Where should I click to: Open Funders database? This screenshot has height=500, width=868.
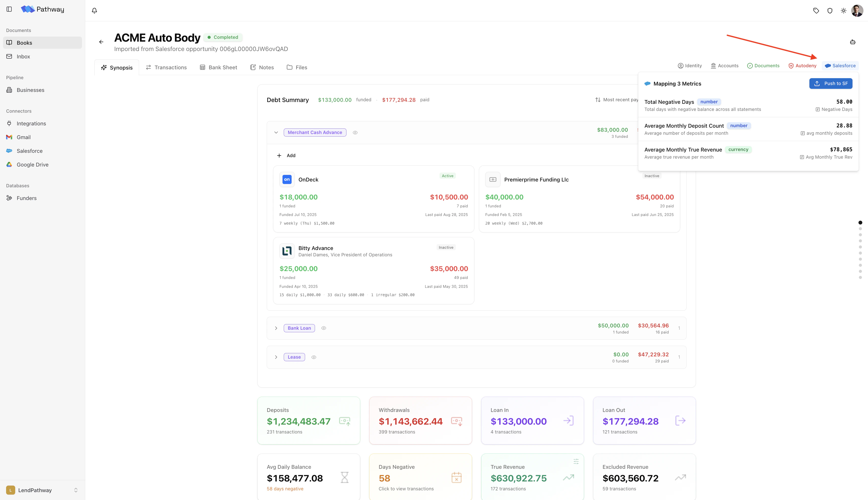43,198
